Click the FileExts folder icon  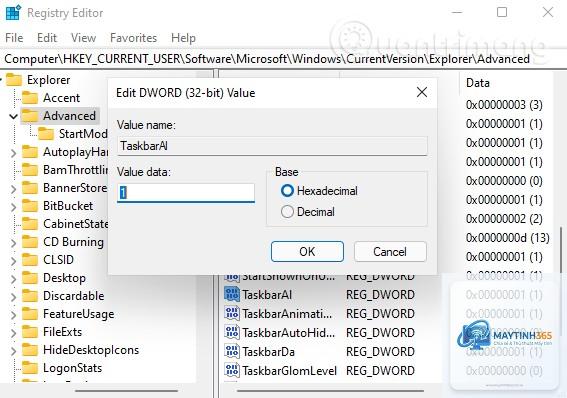30,332
